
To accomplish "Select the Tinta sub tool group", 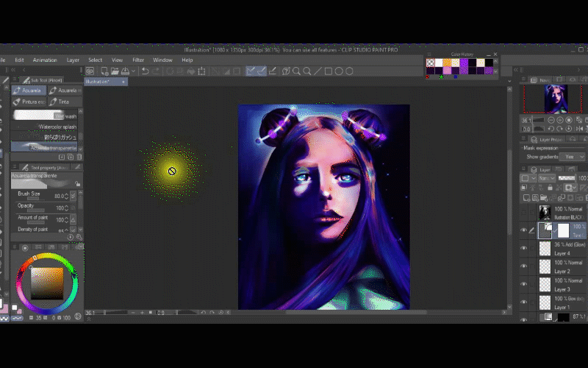I will point(65,102).
